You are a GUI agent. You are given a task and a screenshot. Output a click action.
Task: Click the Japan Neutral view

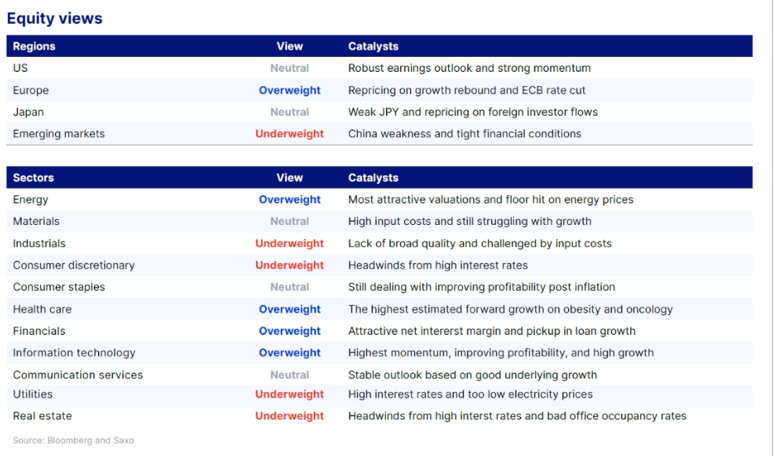click(x=290, y=112)
